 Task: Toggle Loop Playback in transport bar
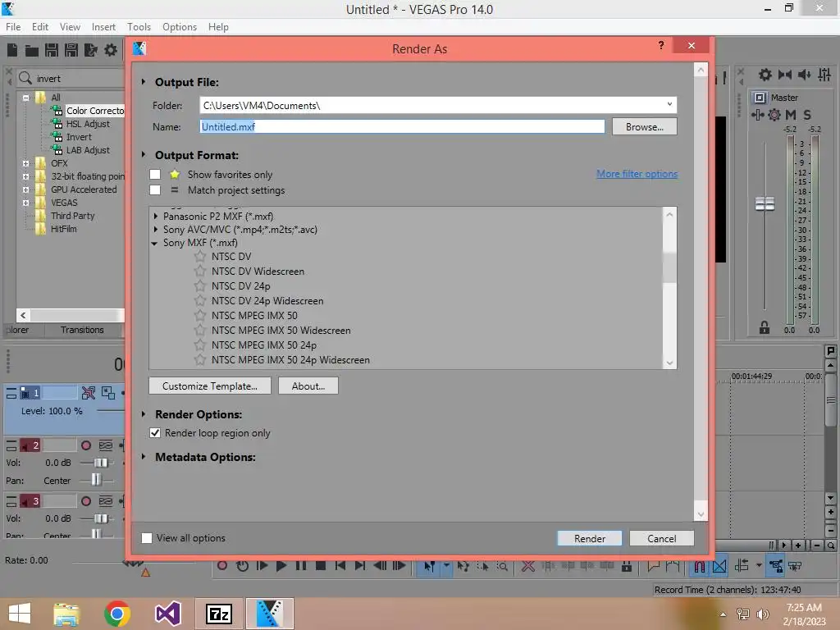point(242,566)
